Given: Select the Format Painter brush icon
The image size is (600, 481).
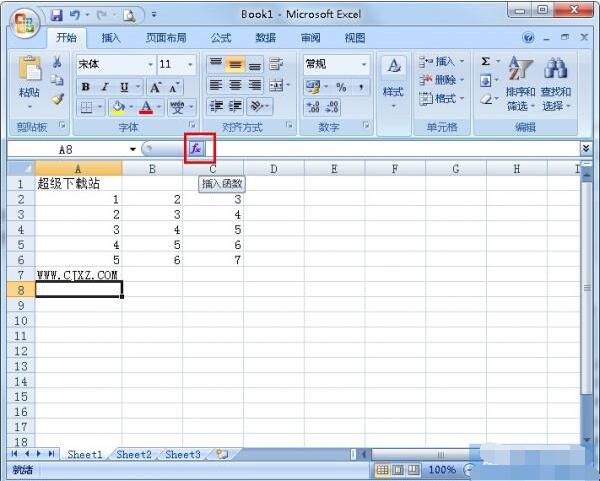Looking at the screenshot, I should pos(58,99).
